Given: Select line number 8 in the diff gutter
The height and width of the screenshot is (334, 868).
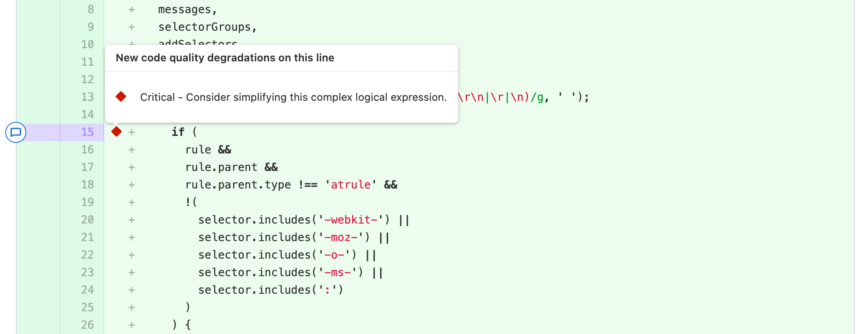Looking at the screenshot, I should click(x=91, y=9).
